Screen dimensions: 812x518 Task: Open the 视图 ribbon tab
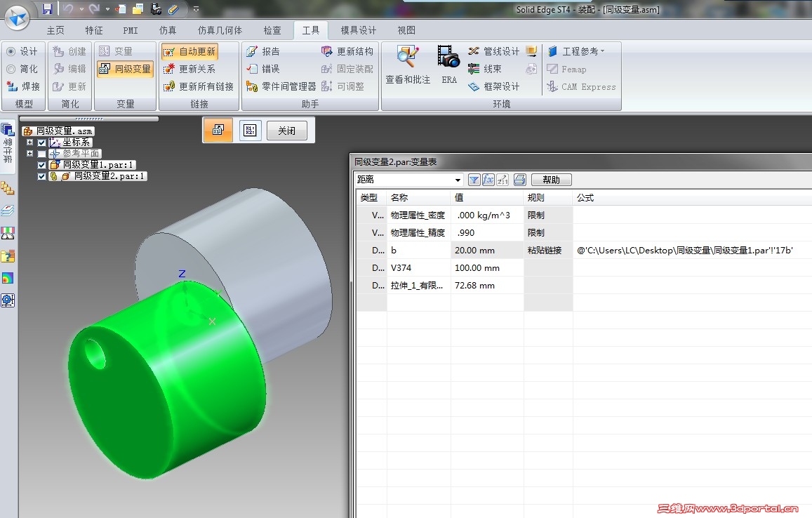click(406, 30)
